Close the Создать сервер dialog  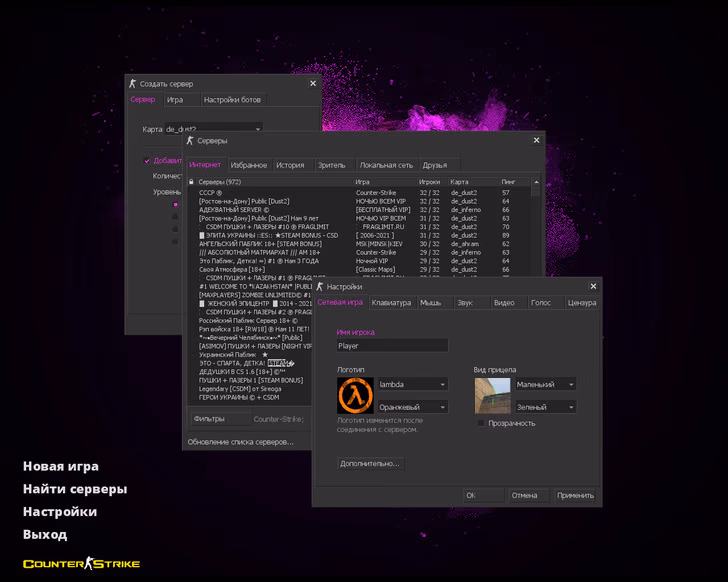[313, 84]
